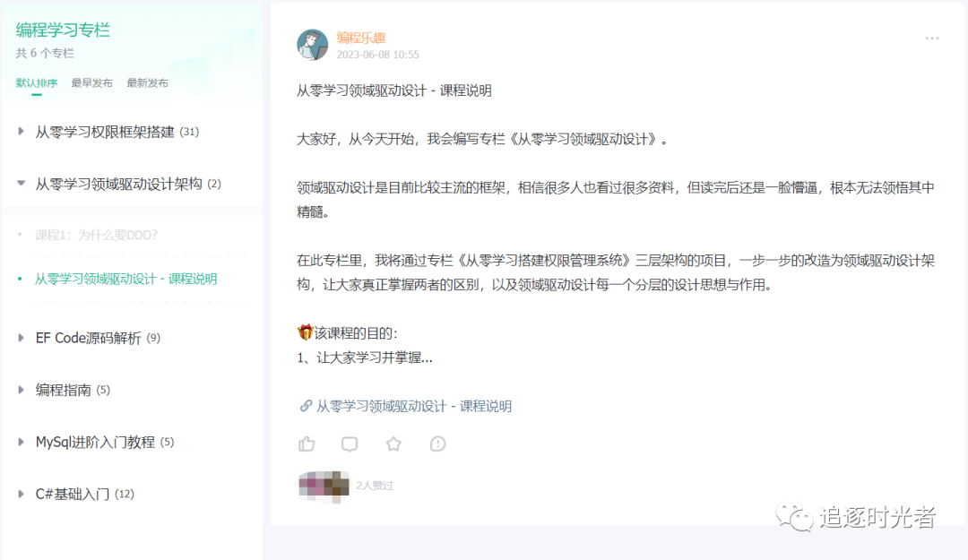Viewport: 968px width, 560px height.
Task: Open post options three-dot menu
Action: (932, 39)
